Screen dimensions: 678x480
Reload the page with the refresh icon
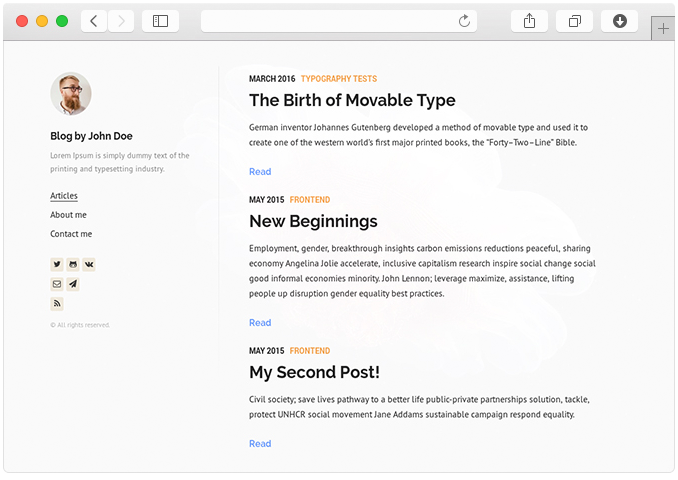coord(464,21)
